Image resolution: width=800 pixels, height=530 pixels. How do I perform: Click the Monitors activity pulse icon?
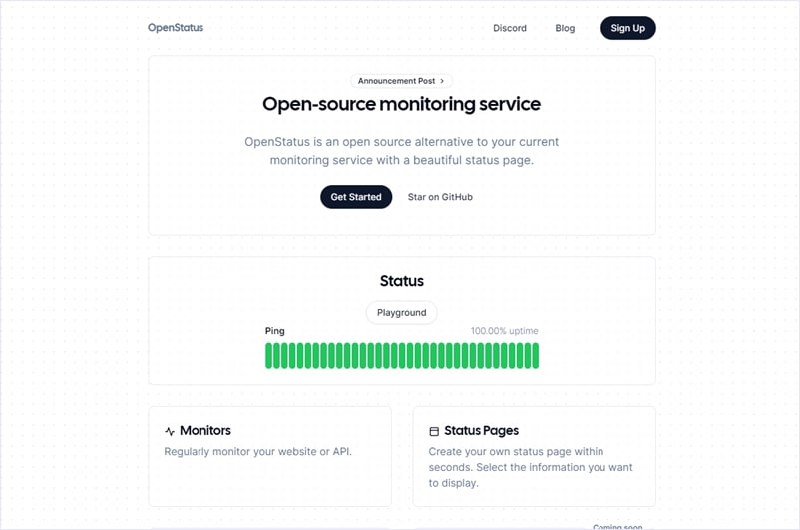point(170,432)
